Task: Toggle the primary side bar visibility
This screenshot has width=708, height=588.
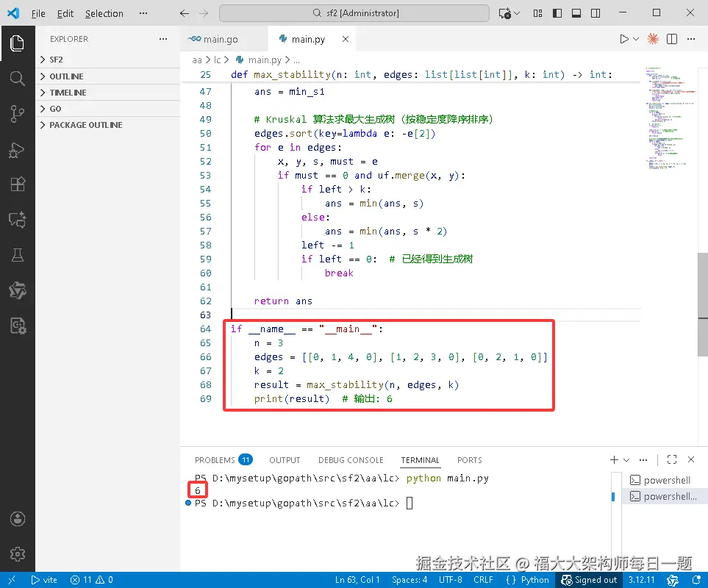Action: point(557,13)
